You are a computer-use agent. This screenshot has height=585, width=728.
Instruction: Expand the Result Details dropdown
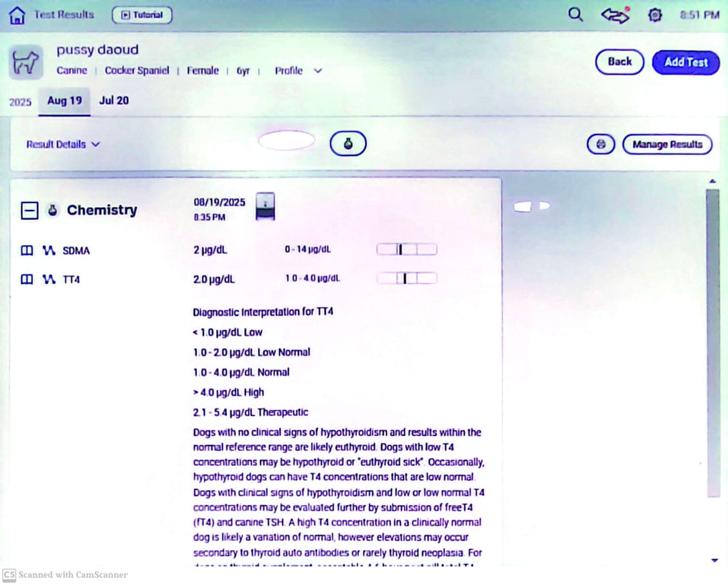[63, 145]
